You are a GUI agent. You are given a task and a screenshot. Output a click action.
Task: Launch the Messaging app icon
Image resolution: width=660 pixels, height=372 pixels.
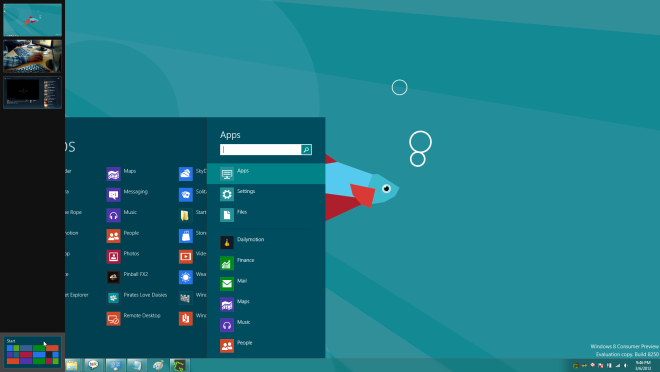(114, 194)
